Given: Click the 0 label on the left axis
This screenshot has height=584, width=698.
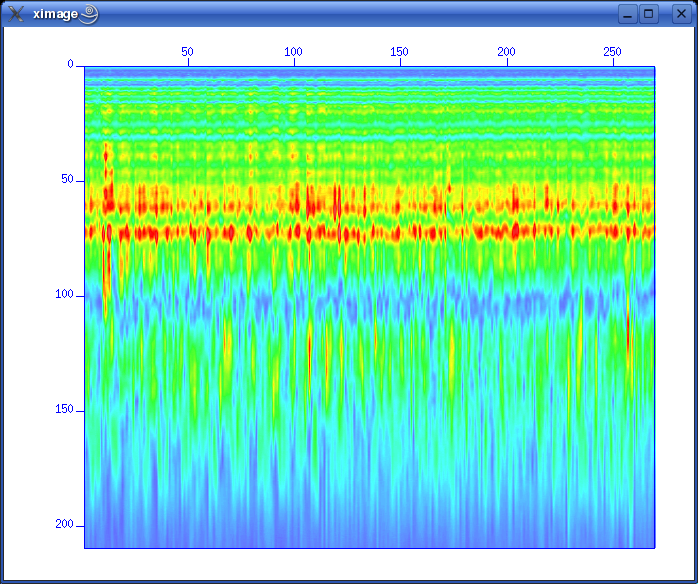Looking at the screenshot, I should tap(70, 64).
